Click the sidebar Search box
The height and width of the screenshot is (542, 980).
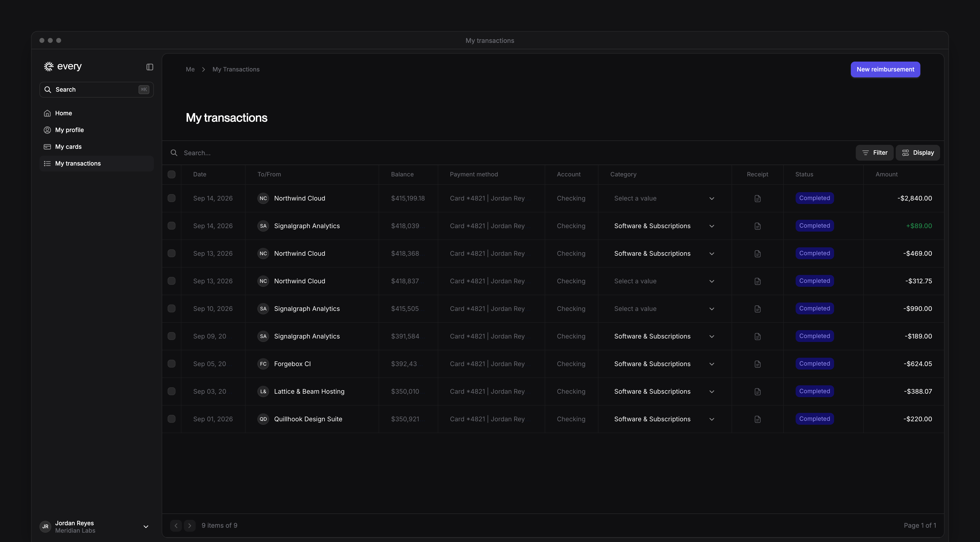[97, 89]
